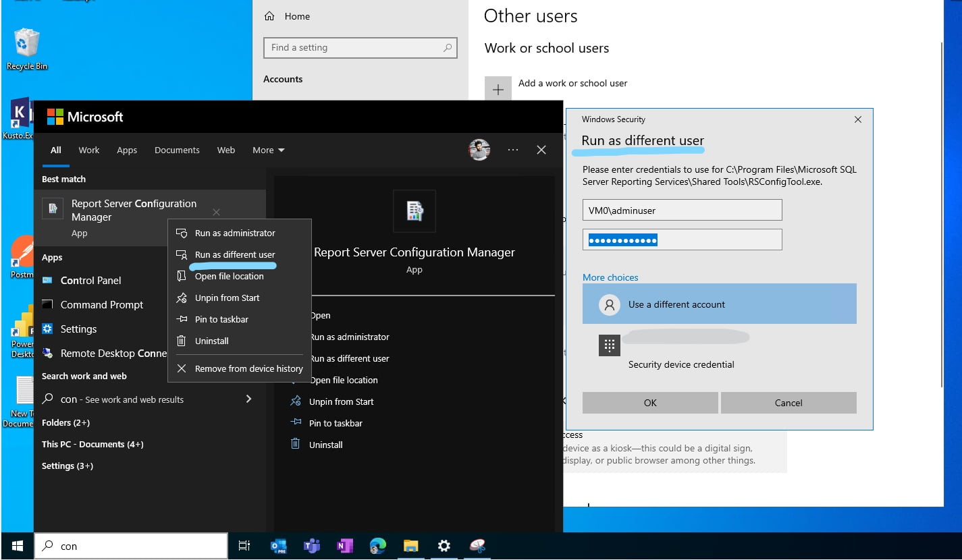The image size is (962, 560).
Task: Open File Explorer from the taskbar
Action: point(410,546)
